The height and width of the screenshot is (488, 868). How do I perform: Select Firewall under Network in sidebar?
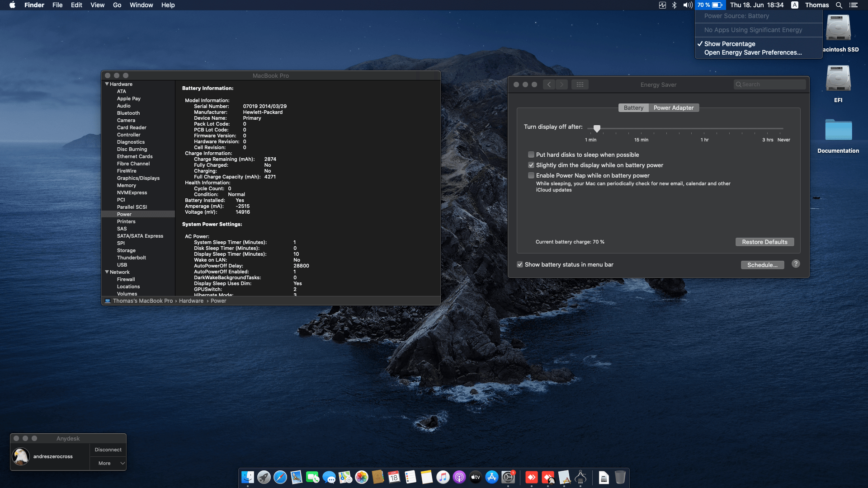click(x=138, y=279)
